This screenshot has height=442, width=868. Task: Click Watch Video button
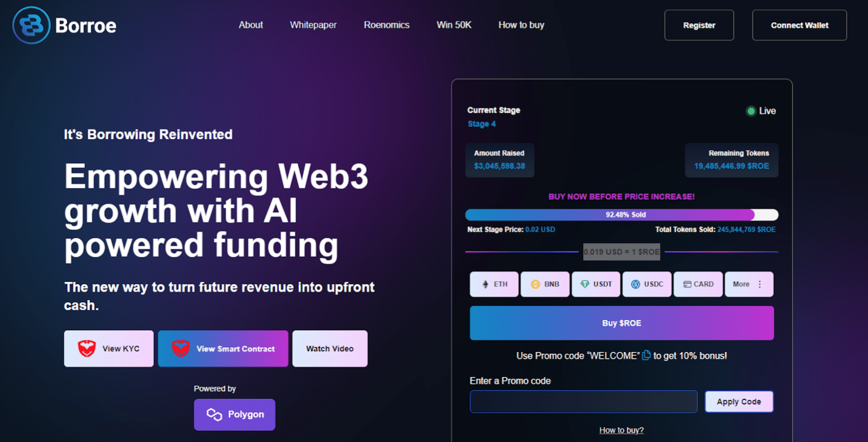tap(330, 348)
